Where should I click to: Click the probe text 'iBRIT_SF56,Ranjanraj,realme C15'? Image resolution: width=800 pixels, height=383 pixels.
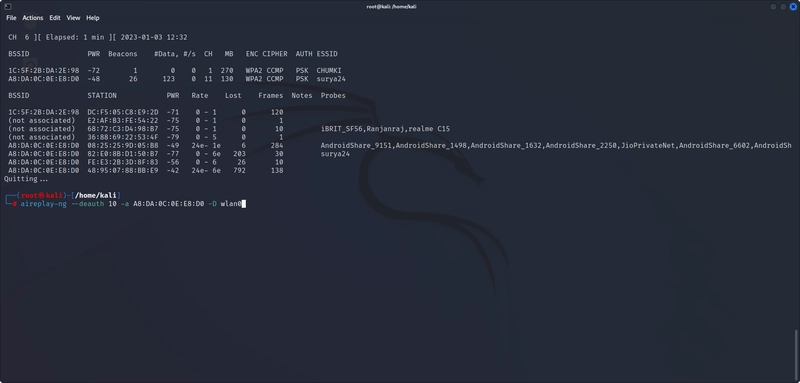385,129
